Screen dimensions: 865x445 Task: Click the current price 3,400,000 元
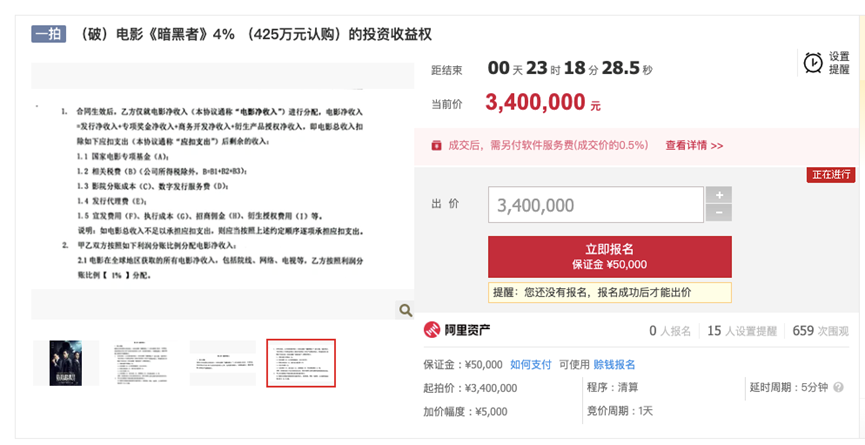pos(543,103)
